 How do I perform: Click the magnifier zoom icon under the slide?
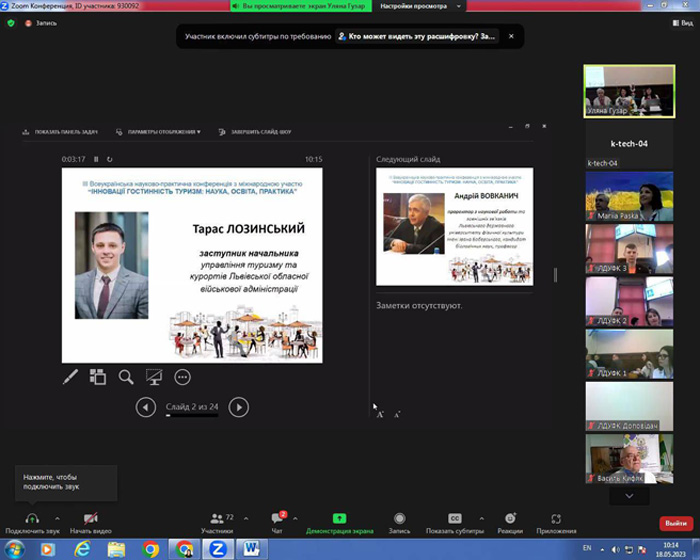[x=126, y=377]
